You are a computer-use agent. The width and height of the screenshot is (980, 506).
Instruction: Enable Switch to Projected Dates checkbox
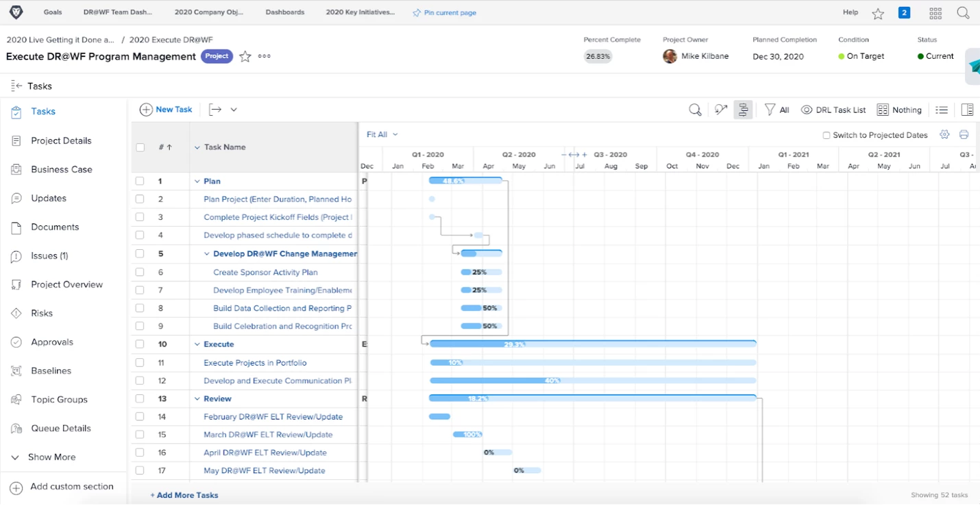coord(826,136)
